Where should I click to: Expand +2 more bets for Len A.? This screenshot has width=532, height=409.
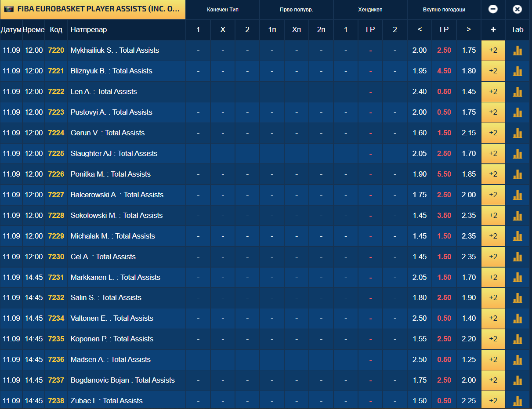coord(493,92)
